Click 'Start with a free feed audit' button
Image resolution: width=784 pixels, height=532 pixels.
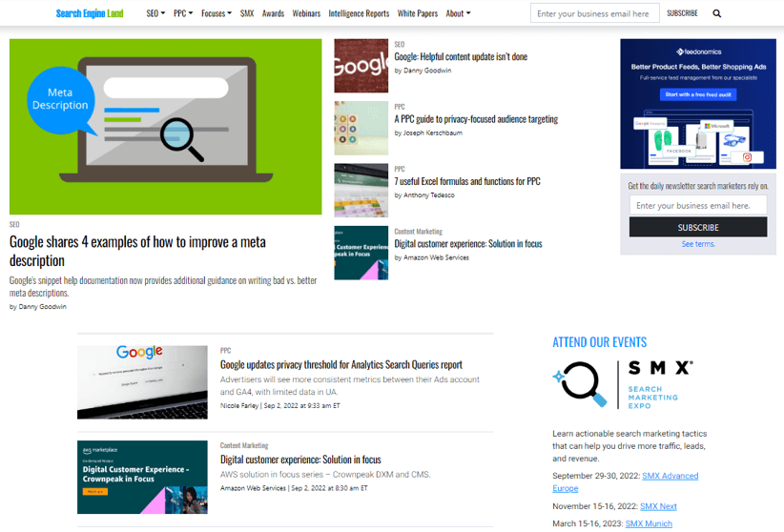coord(698,94)
